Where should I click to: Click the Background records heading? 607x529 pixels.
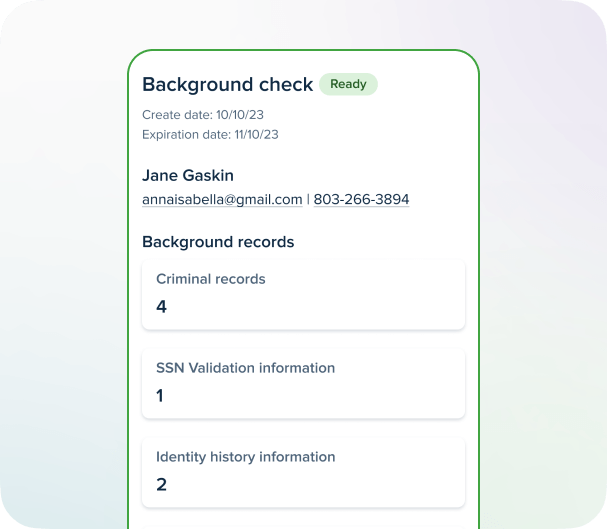pos(218,242)
